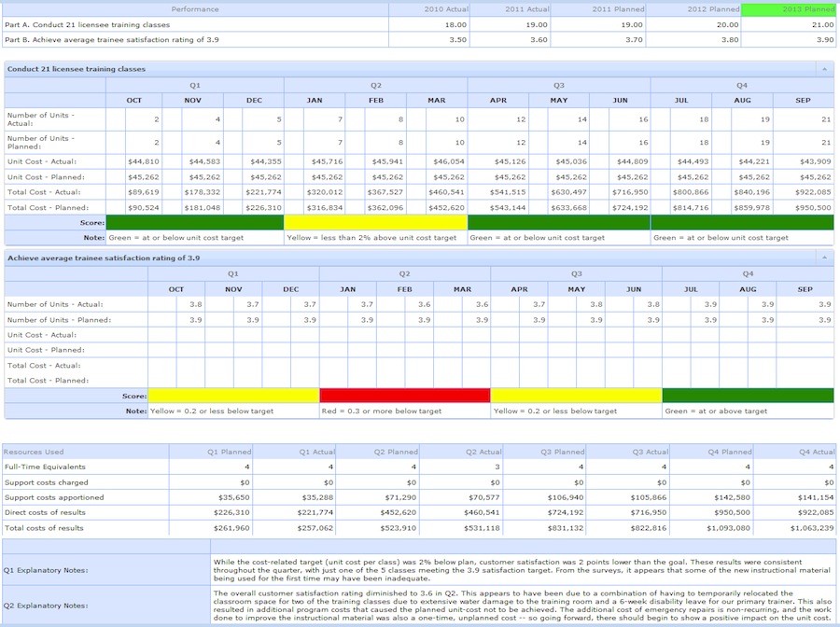Click green Q1 score bar for training classes

point(195,222)
